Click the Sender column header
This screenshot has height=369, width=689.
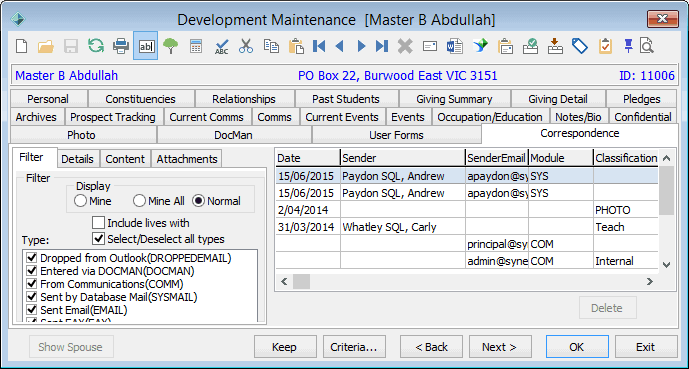(x=403, y=158)
